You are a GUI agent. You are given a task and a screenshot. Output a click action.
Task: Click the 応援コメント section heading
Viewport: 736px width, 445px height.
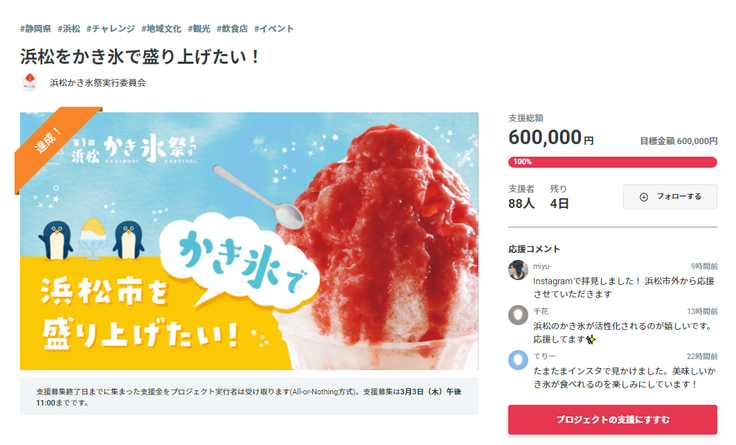pos(534,249)
